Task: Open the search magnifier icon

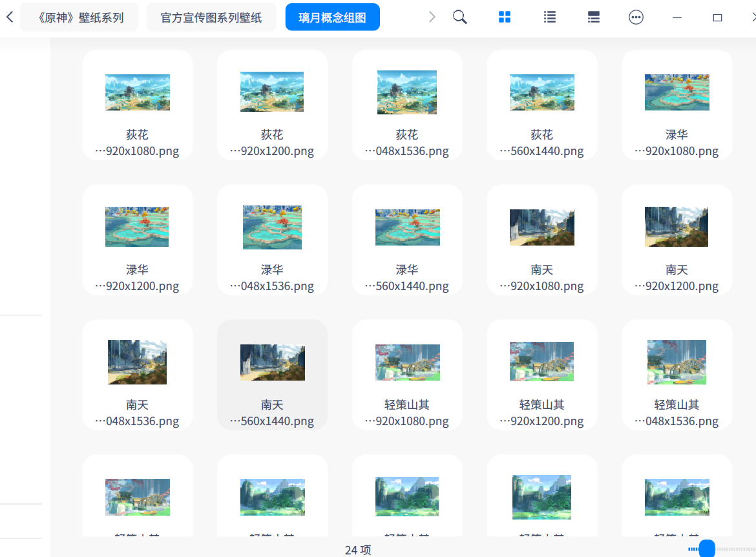Action: 459,17
